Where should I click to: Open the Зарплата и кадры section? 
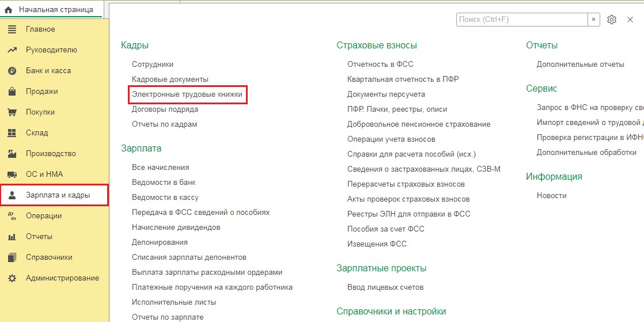pos(58,195)
